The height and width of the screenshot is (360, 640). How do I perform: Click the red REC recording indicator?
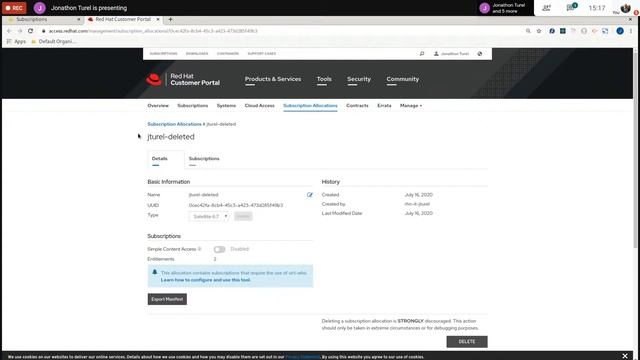[x=14, y=8]
